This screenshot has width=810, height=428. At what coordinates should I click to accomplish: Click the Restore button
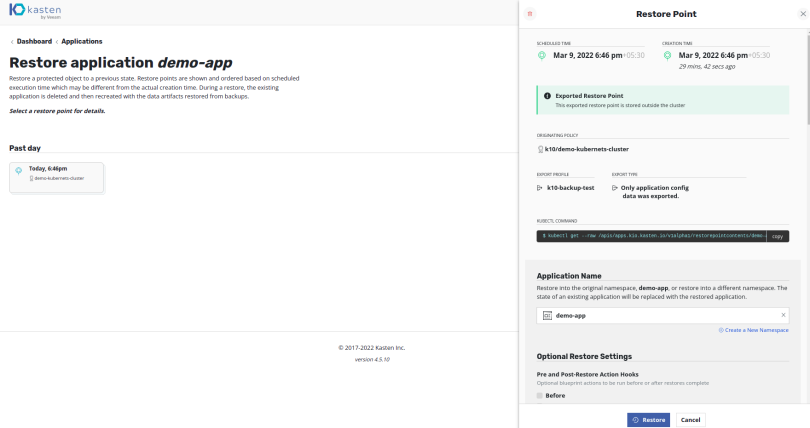(x=648, y=420)
